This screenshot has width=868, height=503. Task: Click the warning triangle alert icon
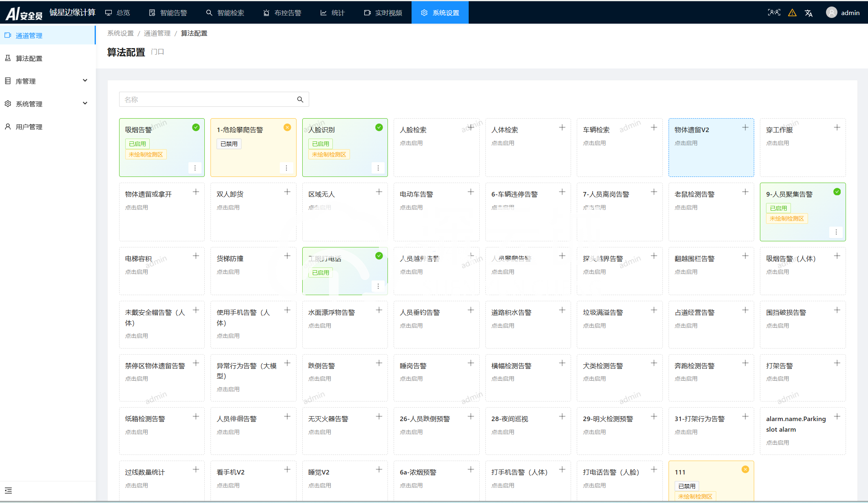(x=792, y=13)
